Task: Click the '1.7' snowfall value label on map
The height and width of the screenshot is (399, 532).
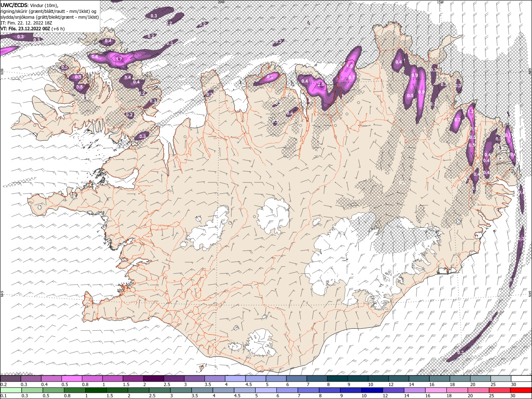Action: 119,59
